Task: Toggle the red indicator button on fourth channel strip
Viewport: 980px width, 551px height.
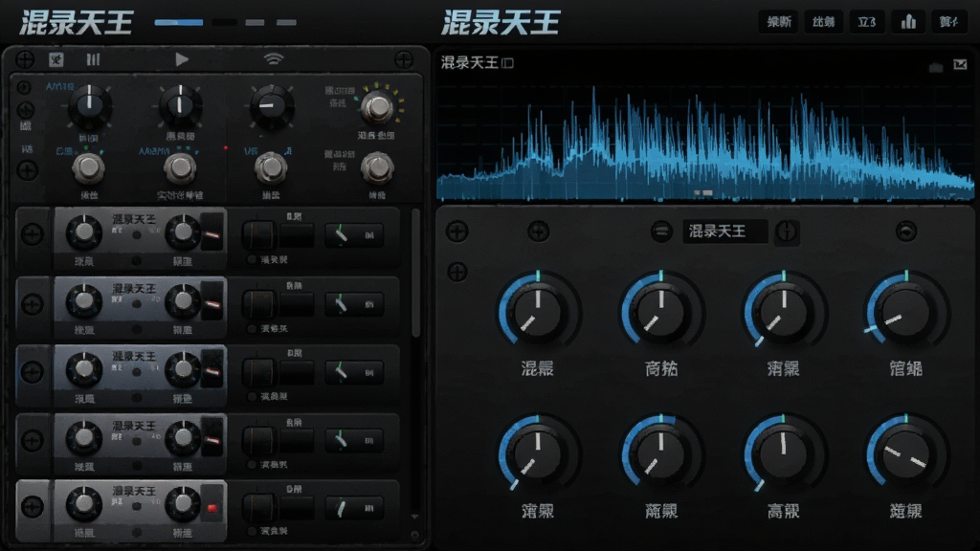Action: coord(212,438)
